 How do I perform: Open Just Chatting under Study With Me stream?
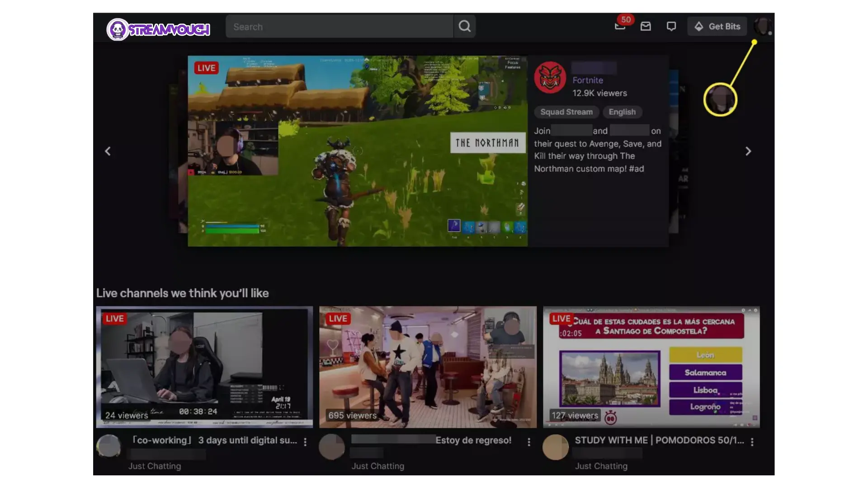pyautogui.click(x=601, y=466)
